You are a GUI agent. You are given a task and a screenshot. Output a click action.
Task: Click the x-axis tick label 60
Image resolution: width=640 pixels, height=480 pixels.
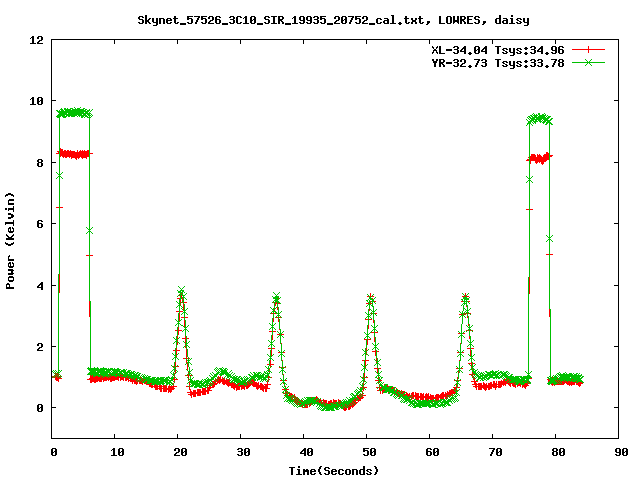point(432,452)
